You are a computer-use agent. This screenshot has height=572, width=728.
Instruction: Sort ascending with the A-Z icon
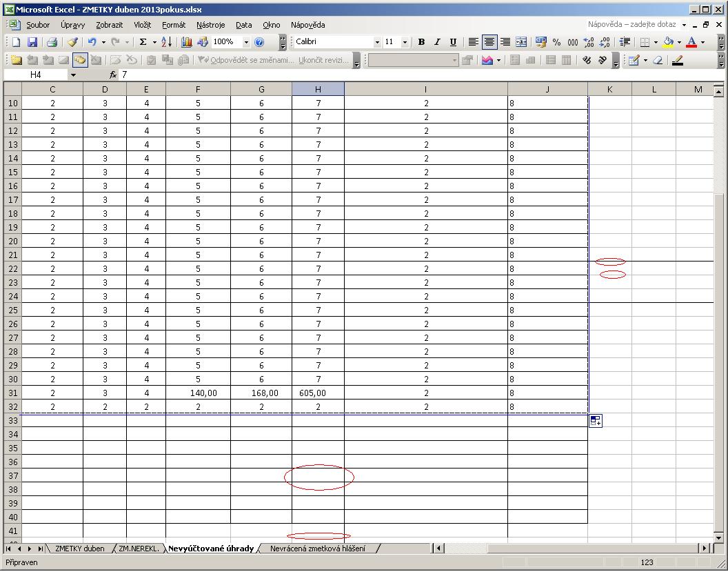(x=167, y=42)
